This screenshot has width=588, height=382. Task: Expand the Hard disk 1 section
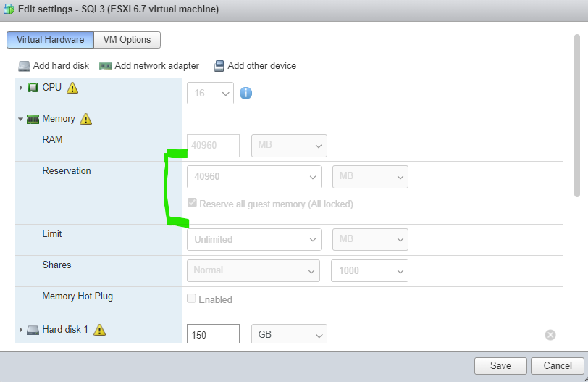point(21,330)
